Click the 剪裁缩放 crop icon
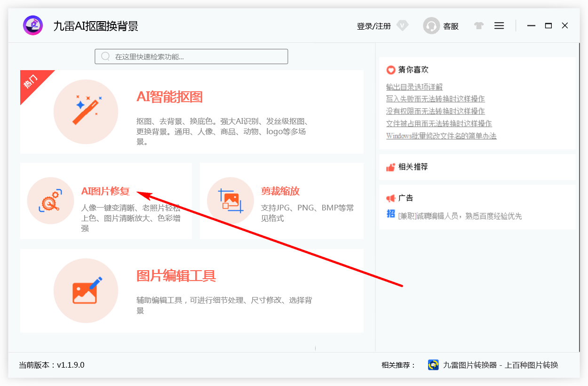The width and height of the screenshot is (588, 386). click(230, 201)
